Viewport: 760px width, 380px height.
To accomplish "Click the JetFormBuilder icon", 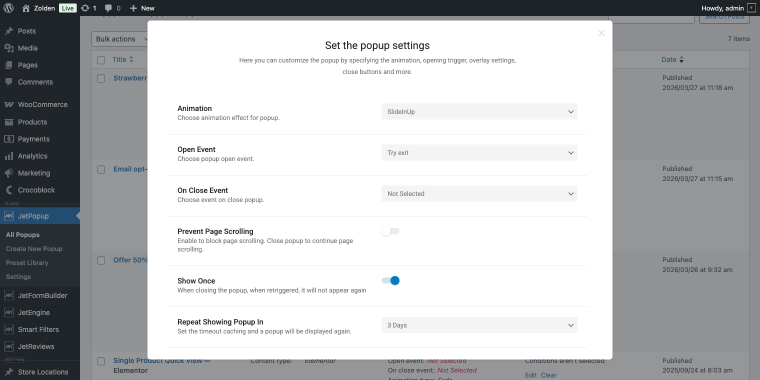I will tap(9, 296).
